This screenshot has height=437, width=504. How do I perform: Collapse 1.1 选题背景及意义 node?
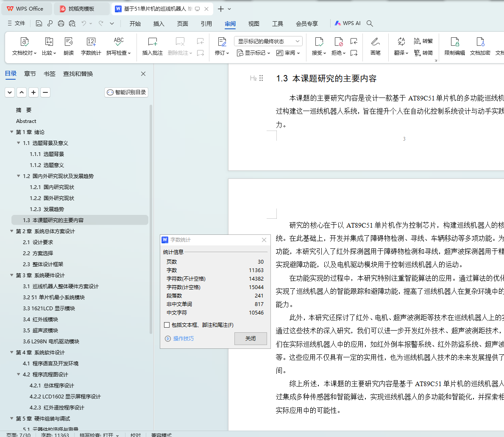pos(19,143)
